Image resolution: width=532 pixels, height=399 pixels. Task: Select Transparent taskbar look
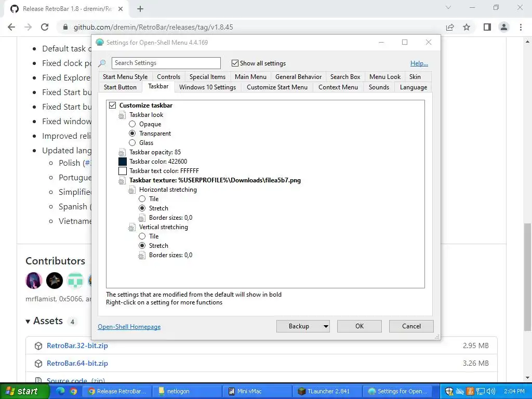132,134
